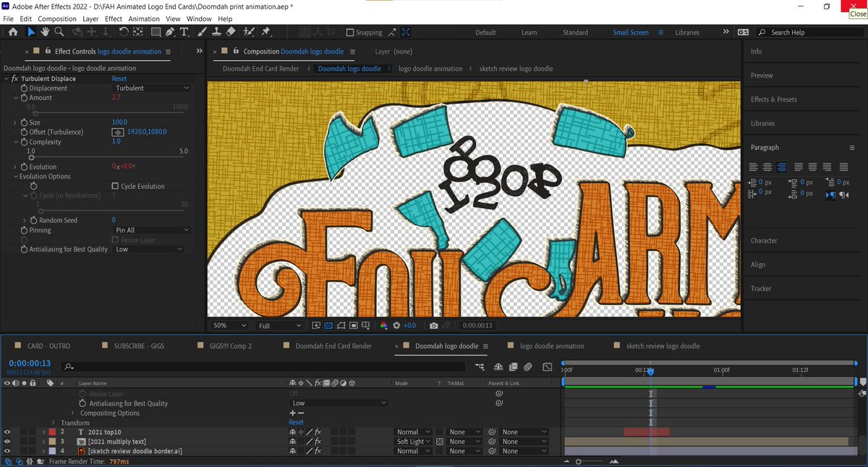
Task: Open the Effects & Presets panel
Action: click(773, 99)
